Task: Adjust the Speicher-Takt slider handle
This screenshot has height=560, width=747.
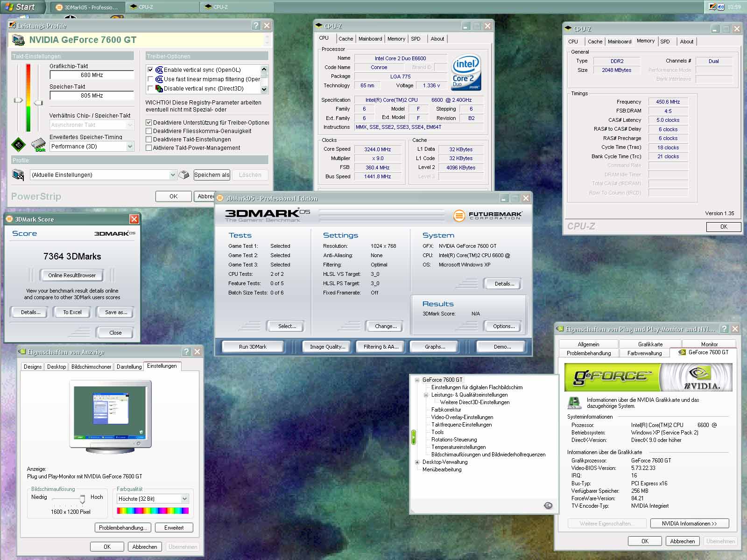Action: 38,103
